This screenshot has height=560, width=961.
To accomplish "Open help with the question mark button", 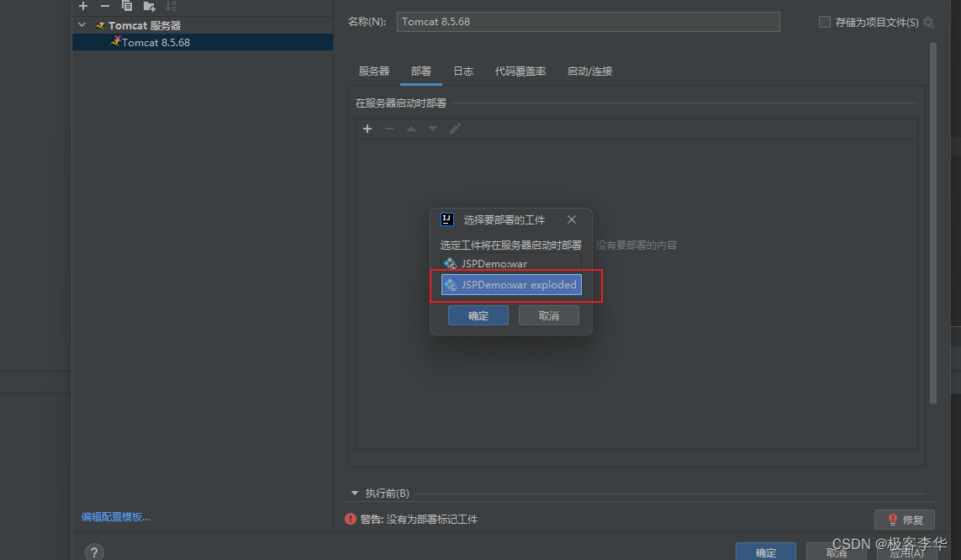I will pyautogui.click(x=94, y=552).
